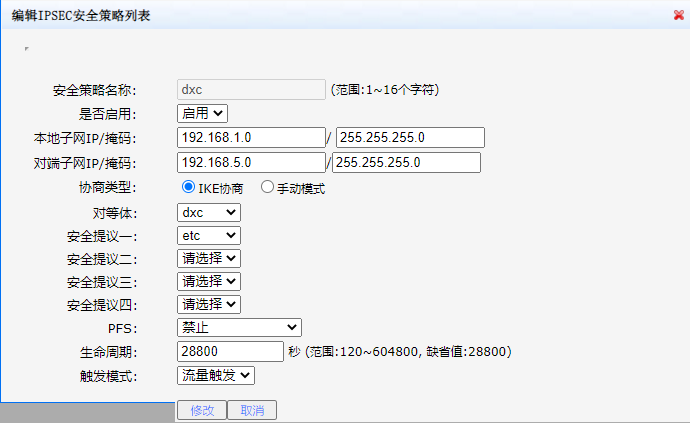This screenshot has height=423, width=690.
Task: Click the 本地子网IP/掩码 label
Action: (85, 138)
